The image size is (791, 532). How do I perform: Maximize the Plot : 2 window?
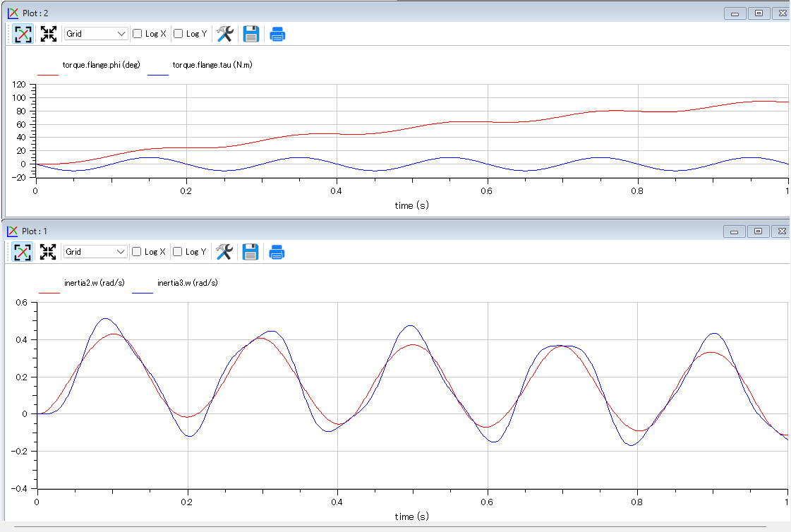[x=759, y=13]
